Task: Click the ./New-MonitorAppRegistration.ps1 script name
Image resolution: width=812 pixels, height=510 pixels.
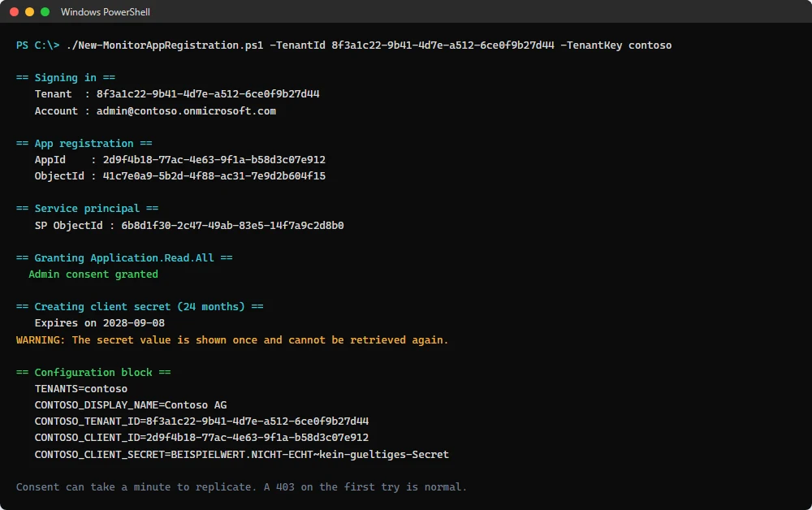Action: (x=165, y=45)
